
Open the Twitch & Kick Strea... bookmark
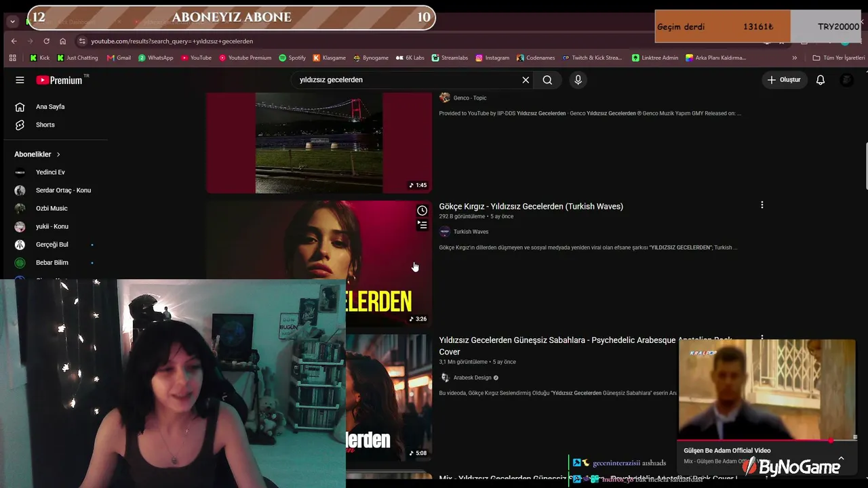pos(592,58)
